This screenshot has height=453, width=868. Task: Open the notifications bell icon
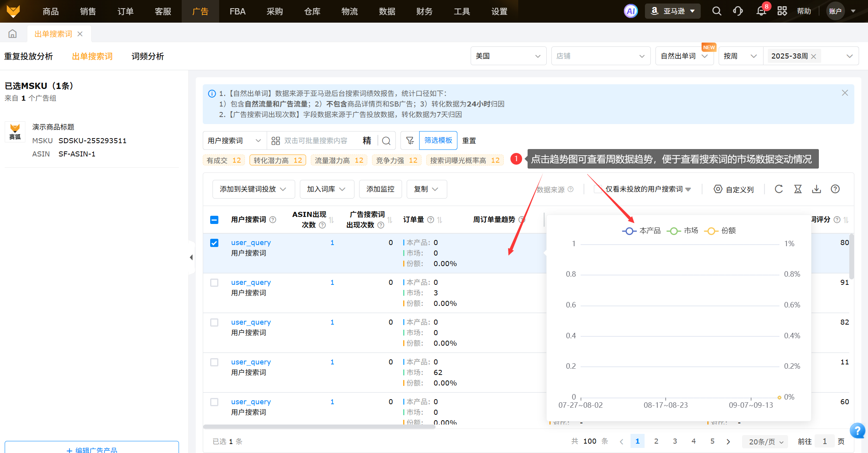point(761,11)
